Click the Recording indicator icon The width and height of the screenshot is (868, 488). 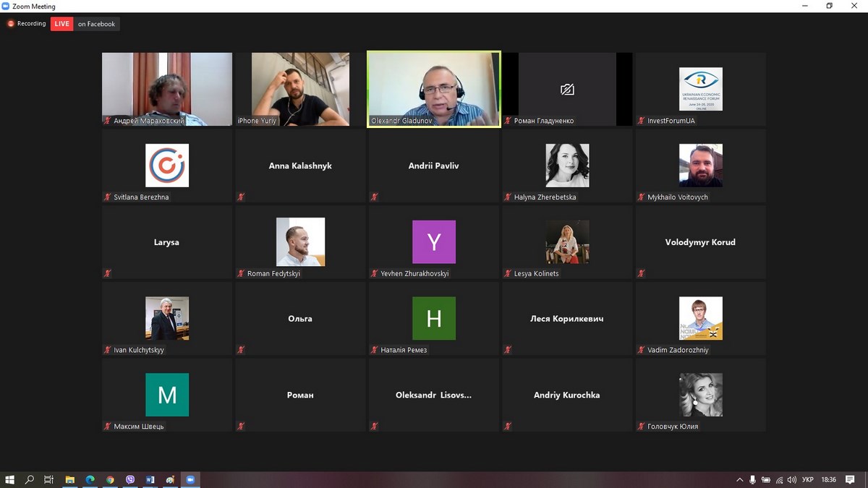pyautogui.click(x=11, y=24)
